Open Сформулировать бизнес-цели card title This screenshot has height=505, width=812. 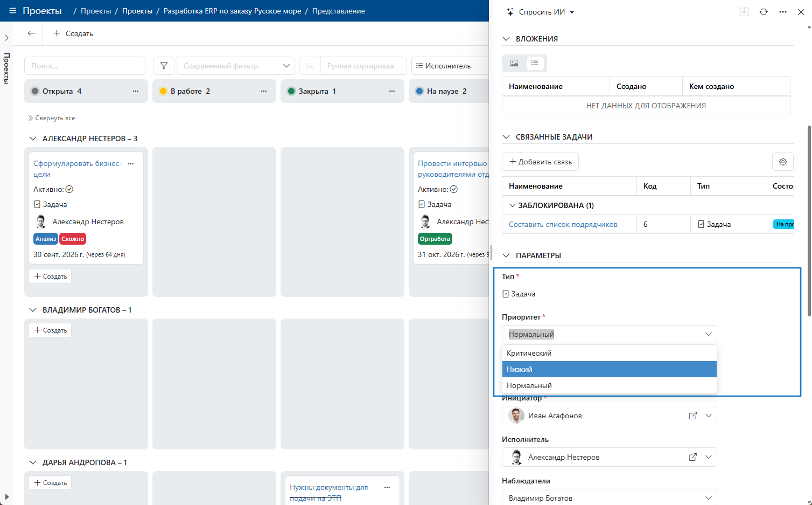tap(78, 169)
